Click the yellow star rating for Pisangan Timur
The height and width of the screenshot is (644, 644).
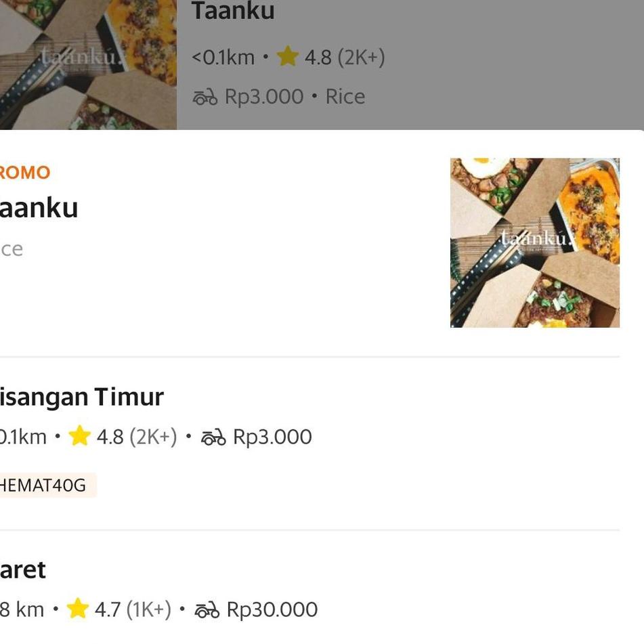(x=79, y=436)
